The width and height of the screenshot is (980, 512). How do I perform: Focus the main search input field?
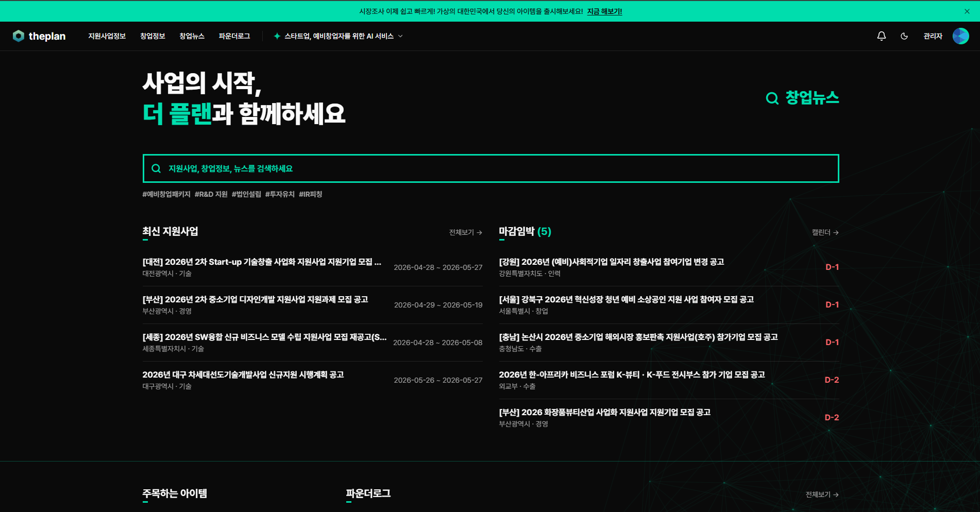[x=491, y=168]
